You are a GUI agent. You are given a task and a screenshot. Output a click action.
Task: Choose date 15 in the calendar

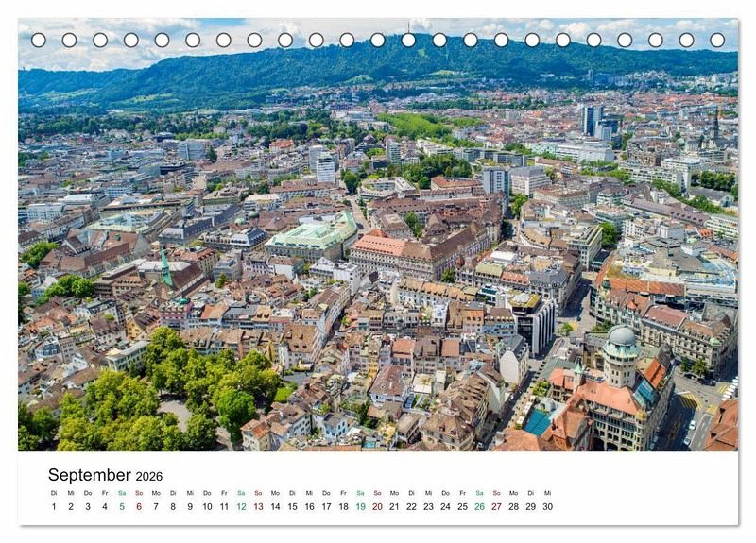tap(292, 507)
